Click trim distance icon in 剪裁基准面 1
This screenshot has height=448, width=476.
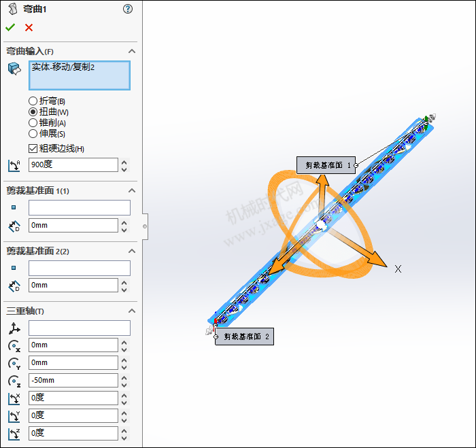pos(14,226)
